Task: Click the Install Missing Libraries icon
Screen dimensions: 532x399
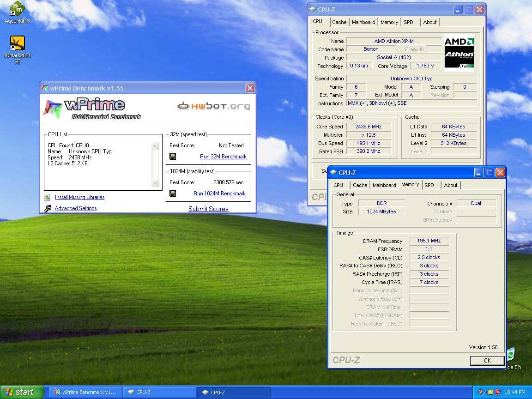Action: (x=48, y=197)
